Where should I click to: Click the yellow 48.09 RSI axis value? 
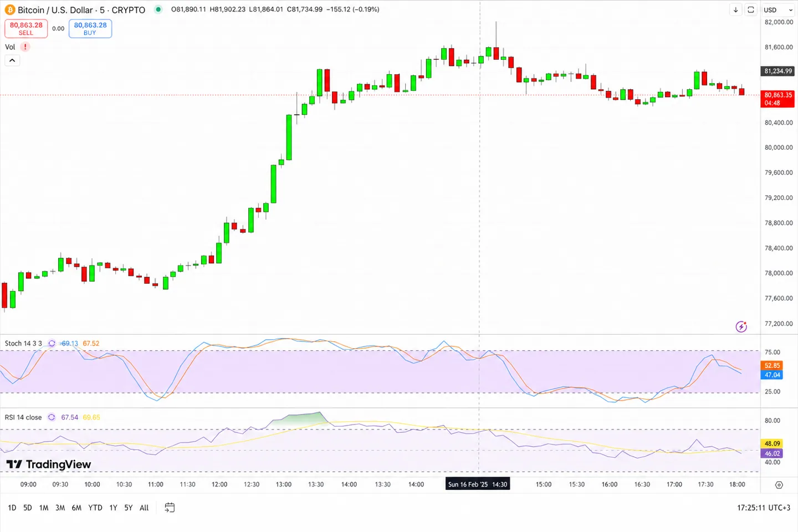[x=772, y=443]
